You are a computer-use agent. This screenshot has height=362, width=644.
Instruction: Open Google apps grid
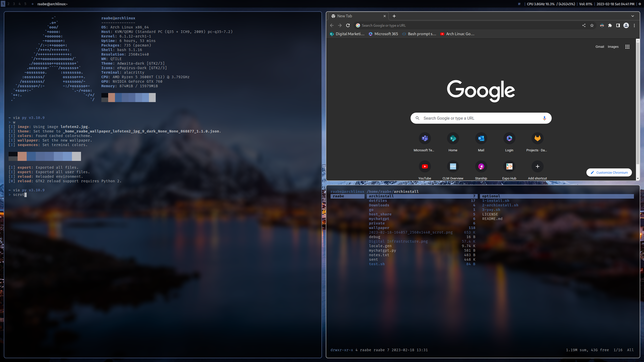tap(627, 47)
